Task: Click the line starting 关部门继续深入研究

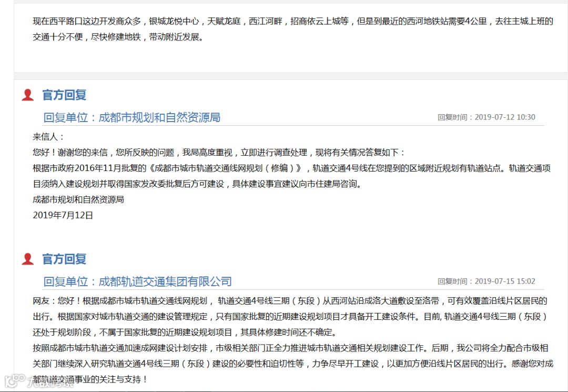Action: (x=293, y=364)
